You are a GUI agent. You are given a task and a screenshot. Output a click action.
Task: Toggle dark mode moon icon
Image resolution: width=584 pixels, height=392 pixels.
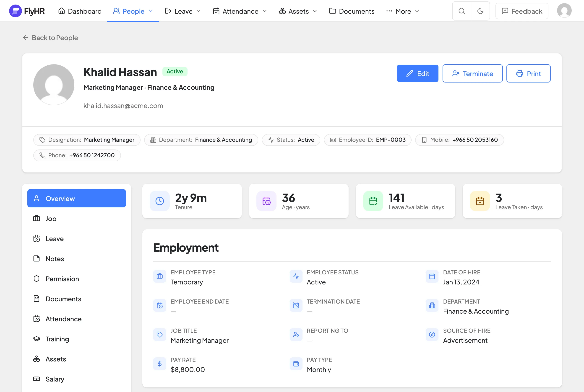(480, 11)
